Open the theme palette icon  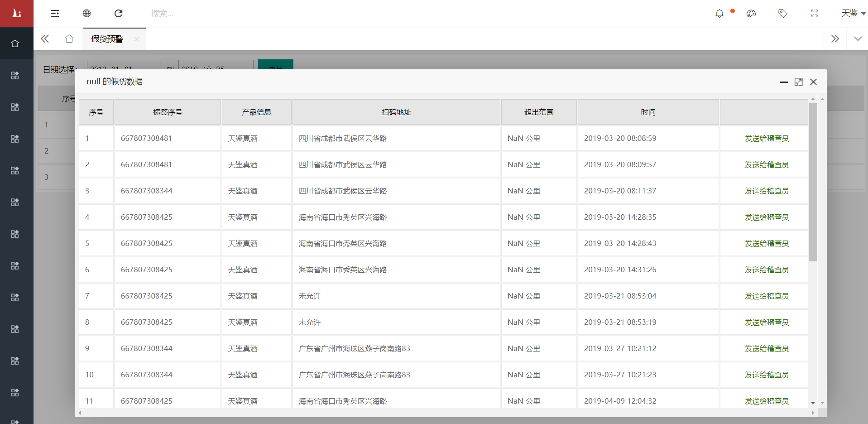point(751,14)
